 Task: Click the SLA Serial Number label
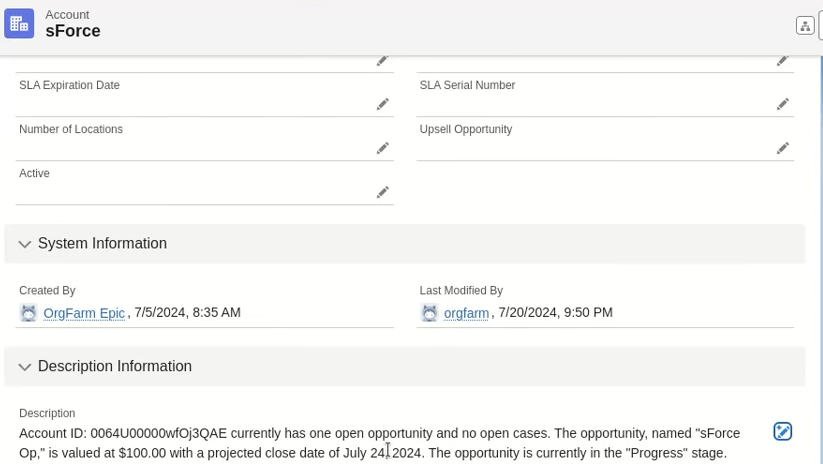click(x=467, y=85)
